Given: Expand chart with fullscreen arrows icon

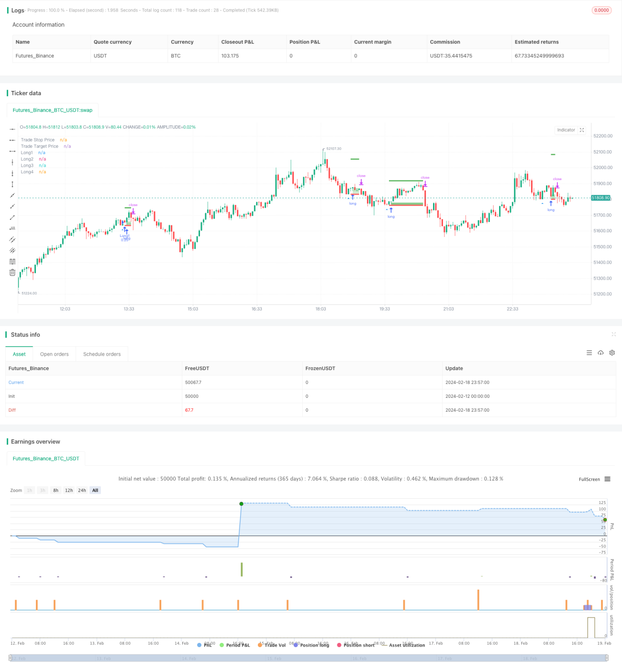Looking at the screenshot, I should pos(582,130).
